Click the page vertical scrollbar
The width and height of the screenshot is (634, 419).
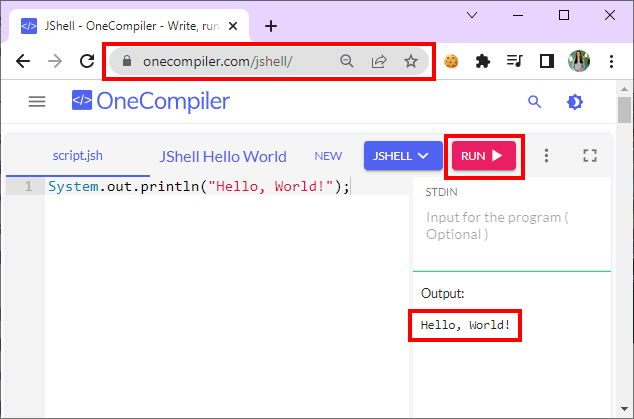[x=624, y=250]
